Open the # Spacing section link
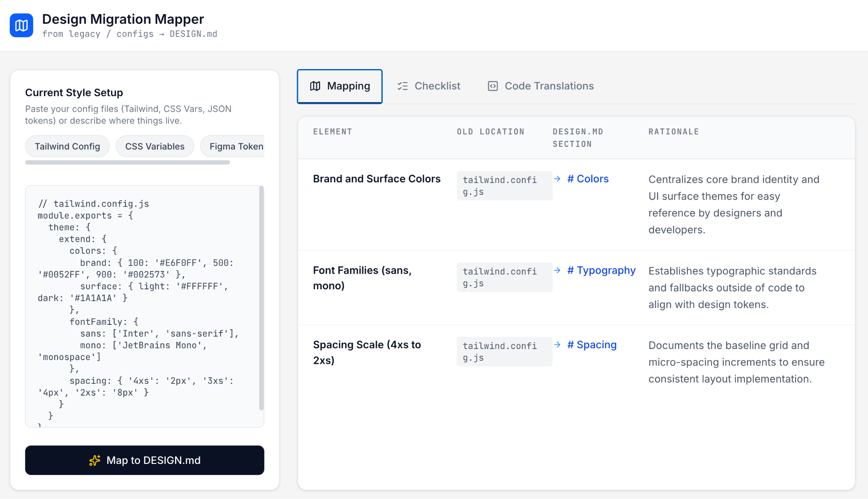This screenshot has width=868, height=499. pyautogui.click(x=592, y=345)
